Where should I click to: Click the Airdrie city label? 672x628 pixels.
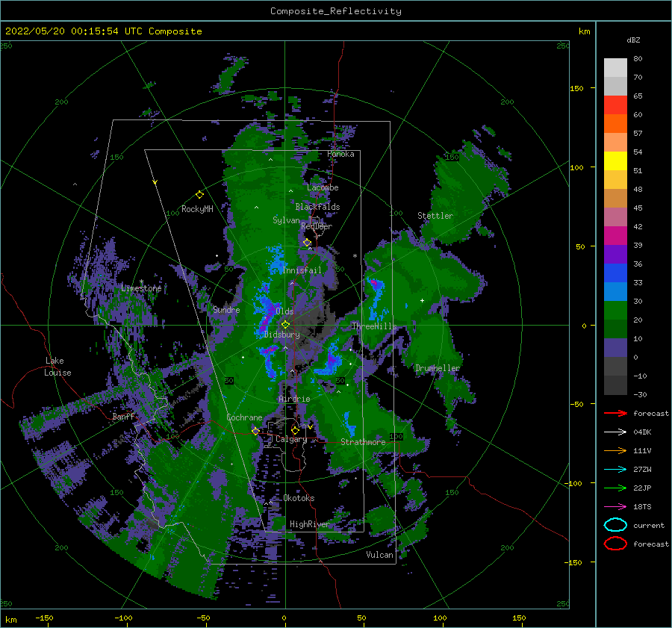pyautogui.click(x=294, y=399)
